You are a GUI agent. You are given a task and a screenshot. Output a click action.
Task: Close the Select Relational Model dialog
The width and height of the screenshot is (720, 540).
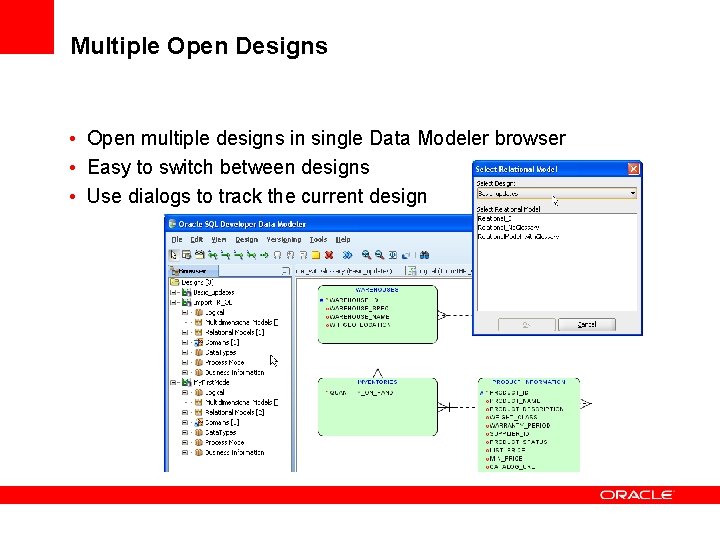[634, 169]
